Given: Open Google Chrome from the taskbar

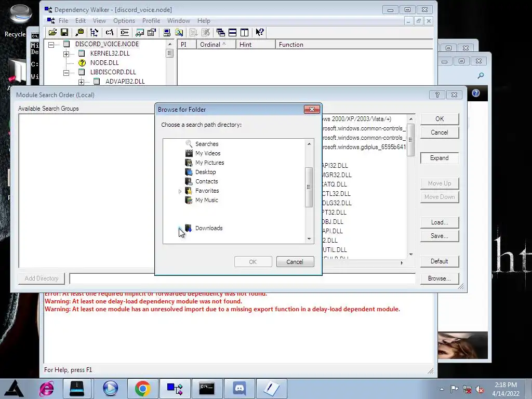Looking at the screenshot, I should coord(142,389).
